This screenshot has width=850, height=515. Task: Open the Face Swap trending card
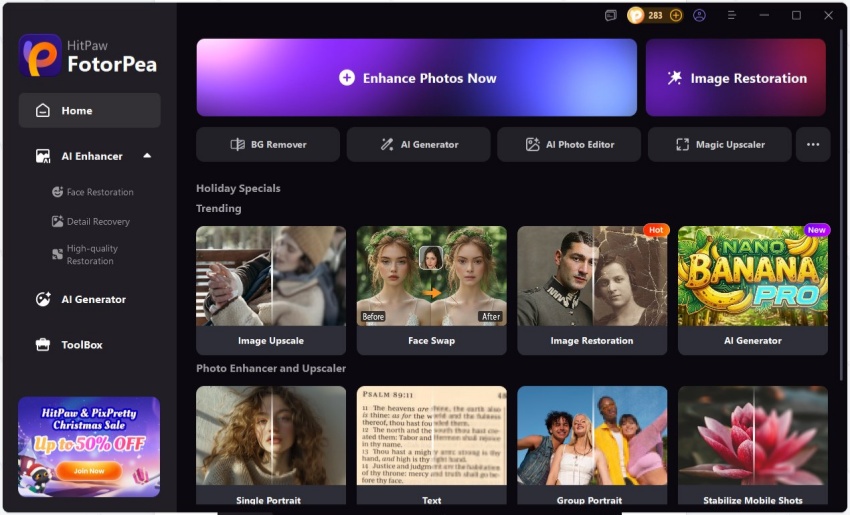432,291
